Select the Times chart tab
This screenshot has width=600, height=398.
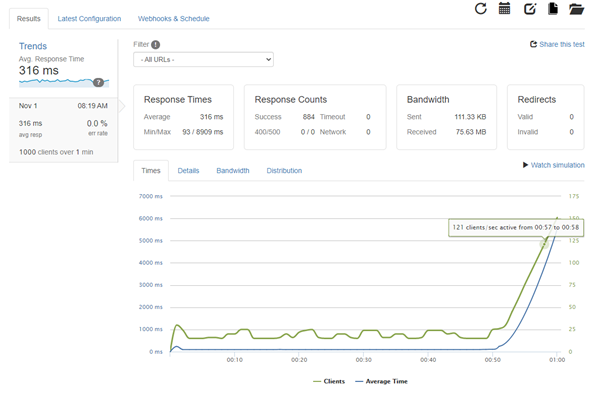point(151,171)
